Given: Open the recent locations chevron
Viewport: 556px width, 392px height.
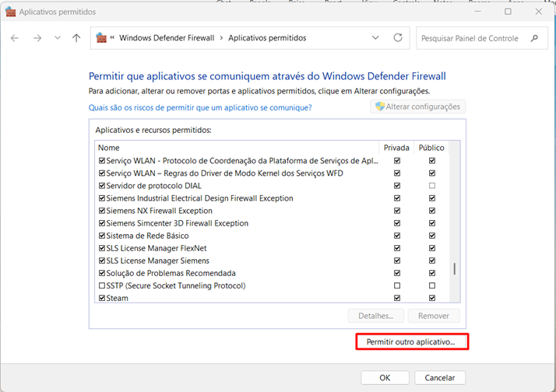Looking at the screenshot, I should point(56,38).
